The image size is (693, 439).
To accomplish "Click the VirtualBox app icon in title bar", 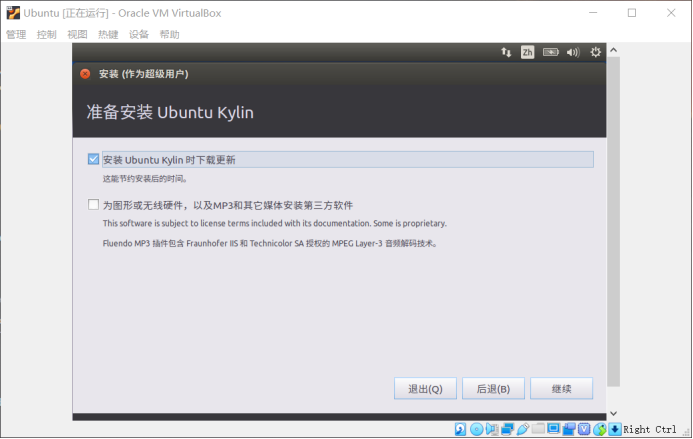I will [x=13, y=13].
